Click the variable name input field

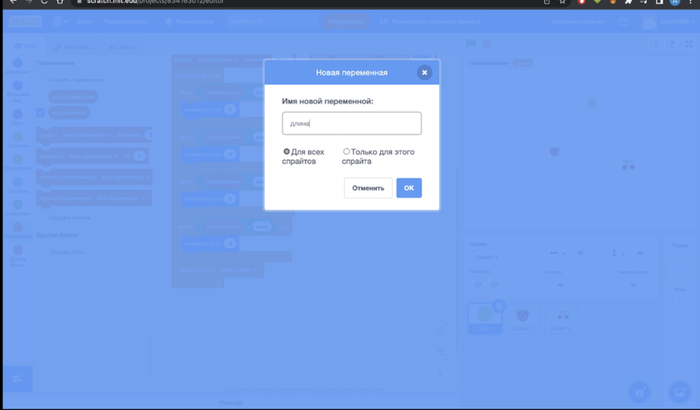351,123
